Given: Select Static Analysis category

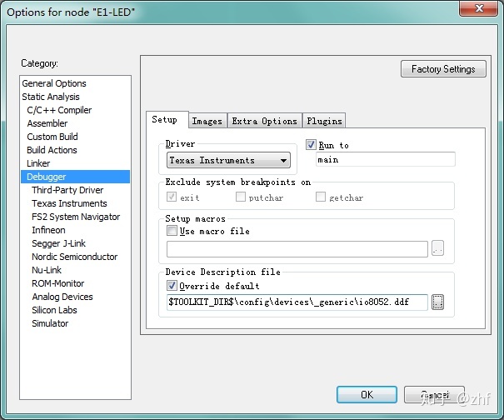Looking at the screenshot, I should point(51,97).
